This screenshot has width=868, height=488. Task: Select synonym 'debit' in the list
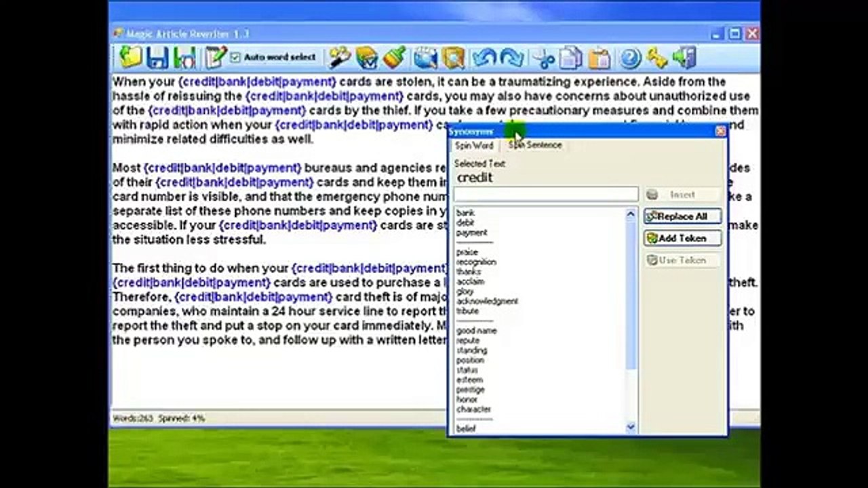coord(465,222)
